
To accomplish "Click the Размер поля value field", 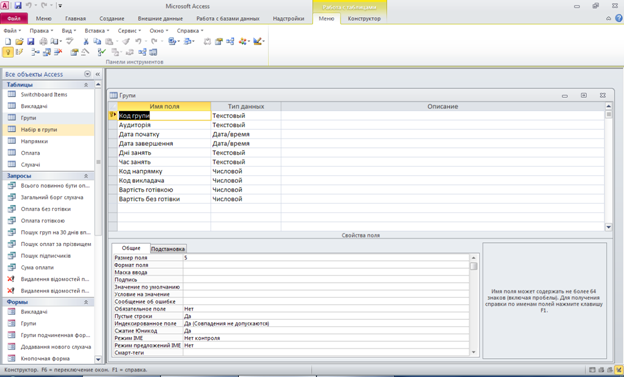I will [326, 258].
